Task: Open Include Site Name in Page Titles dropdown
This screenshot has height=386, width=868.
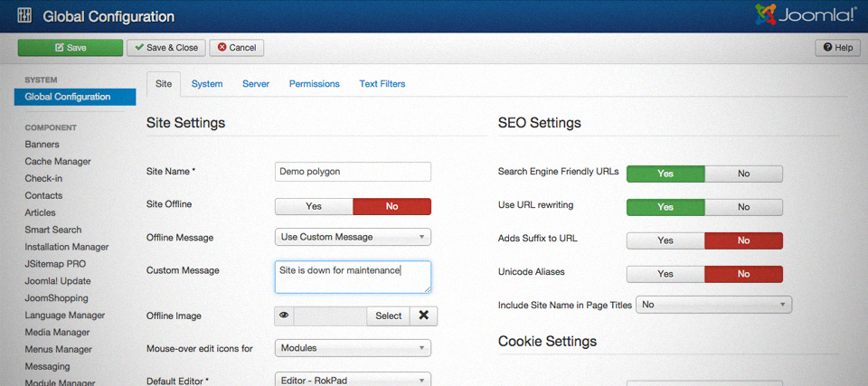Action: 714,305
